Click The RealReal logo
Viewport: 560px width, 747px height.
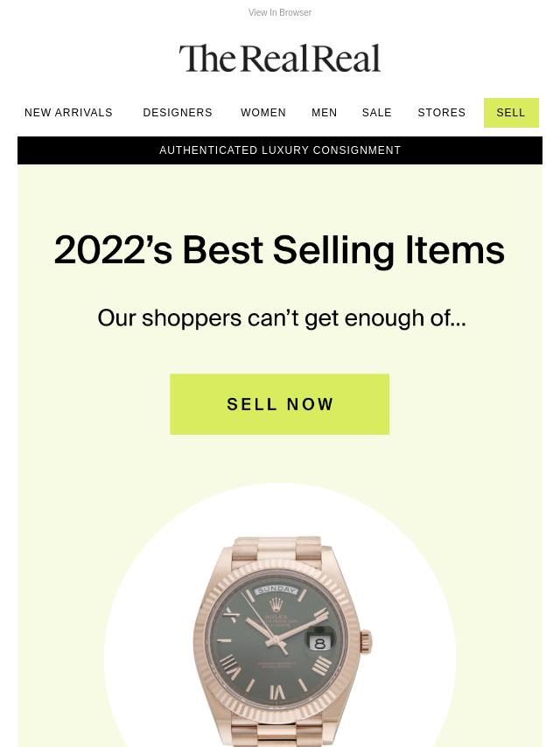tap(280, 59)
